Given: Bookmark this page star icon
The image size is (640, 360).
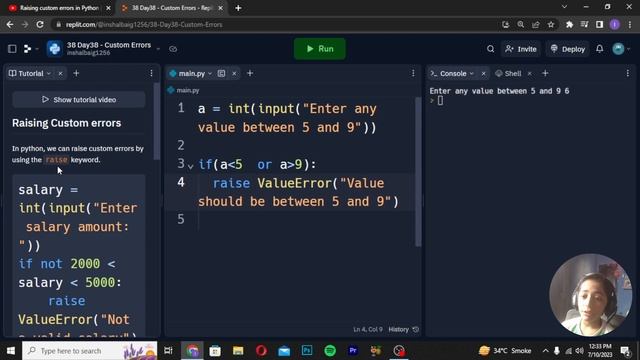Looking at the screenshot, I should [x=551, y=24].
